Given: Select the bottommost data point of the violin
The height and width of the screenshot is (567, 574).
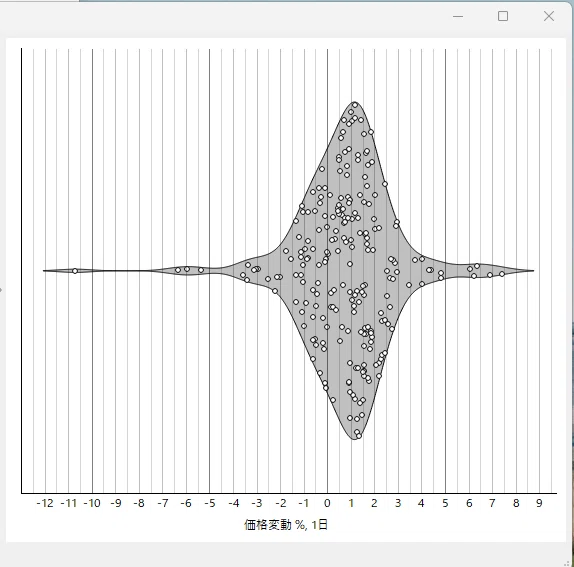Looking at the screenshot, I should (358, 436).
